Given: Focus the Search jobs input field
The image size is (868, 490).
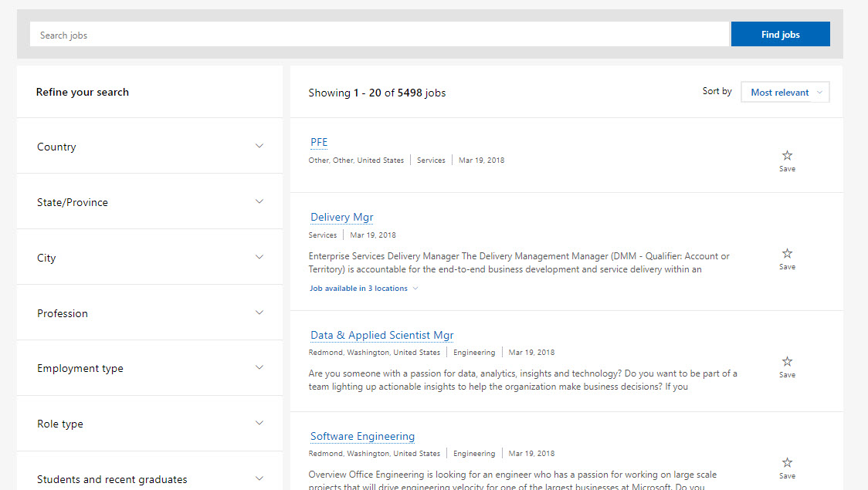Looking at the screenshot, I should click(379, 34).
